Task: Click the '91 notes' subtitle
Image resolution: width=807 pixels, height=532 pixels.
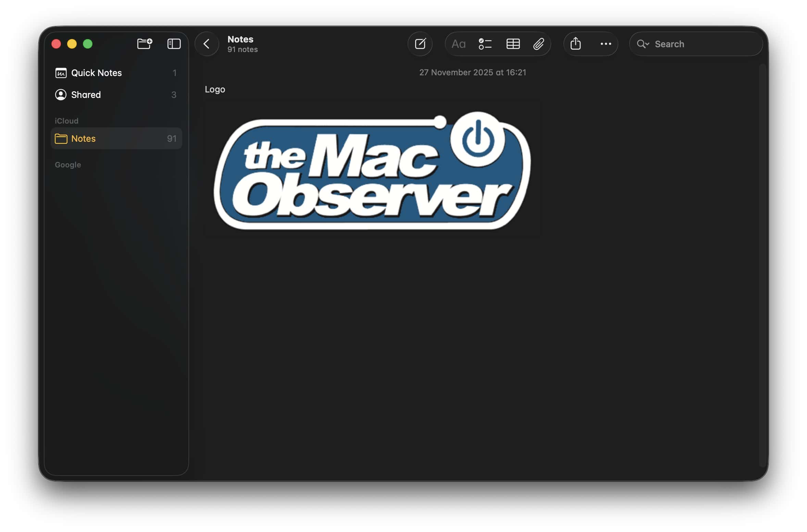Action: click(243, 50)
